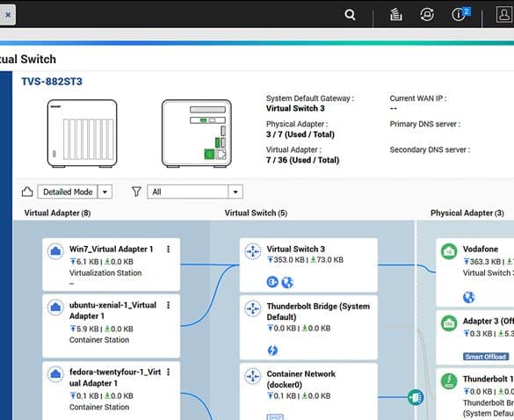This screenshot has height=420, width=514.
Task: Click Vodafone physical adapter icon
Action: point(449,251)
